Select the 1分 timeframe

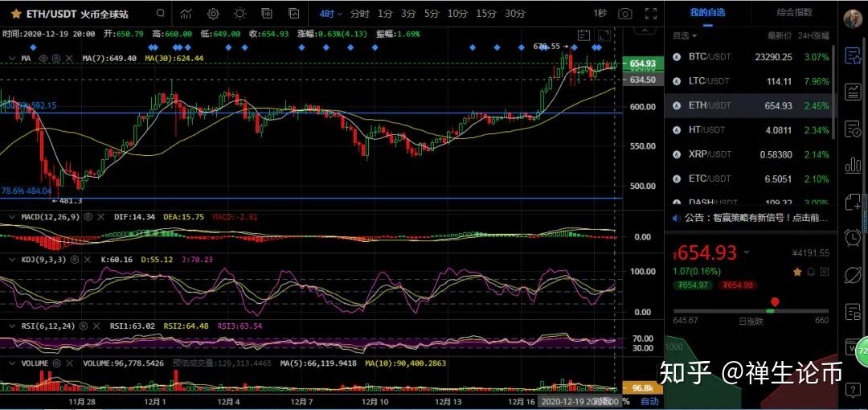[x=386, y=14]
